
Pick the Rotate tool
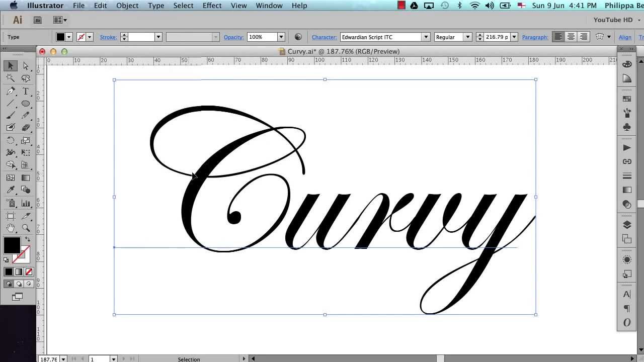pyautogui.click(x=10, y=140)
